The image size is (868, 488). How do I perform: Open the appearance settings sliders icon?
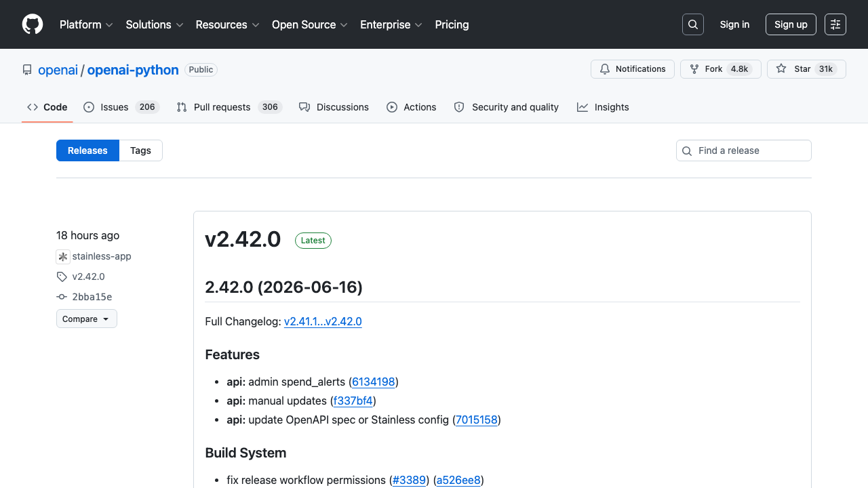tap(835, 24)
